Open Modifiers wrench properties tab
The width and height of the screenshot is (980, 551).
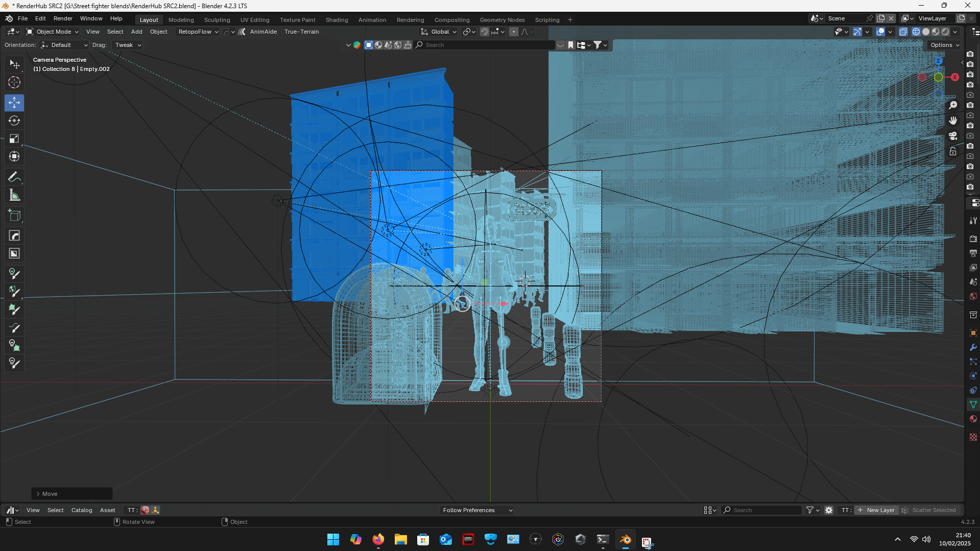(973, 347)
